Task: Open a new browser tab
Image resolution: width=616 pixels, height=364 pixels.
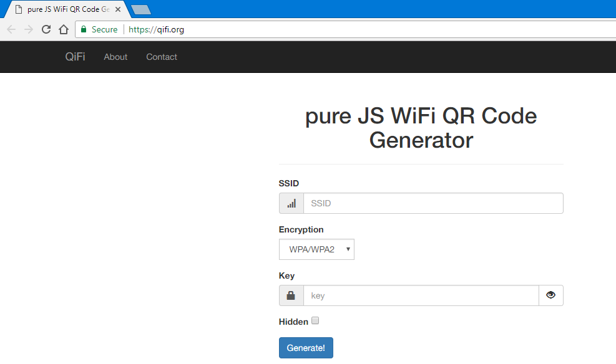Action: (140, 9)
